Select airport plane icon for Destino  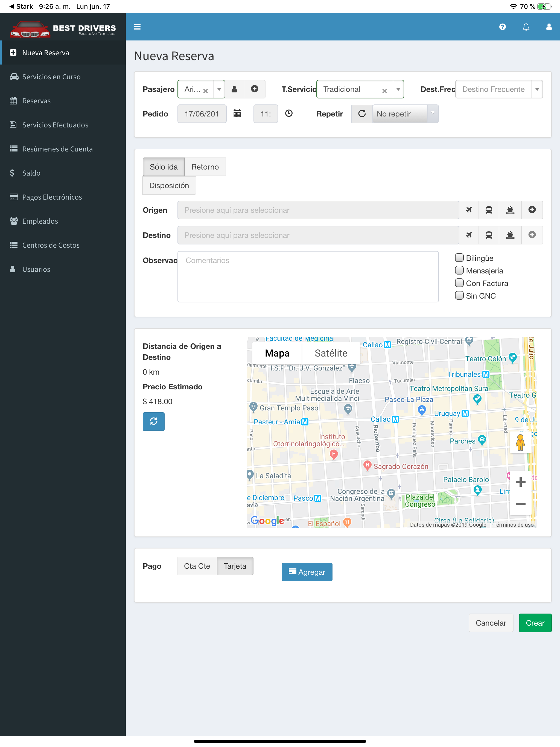pos(469,235)
